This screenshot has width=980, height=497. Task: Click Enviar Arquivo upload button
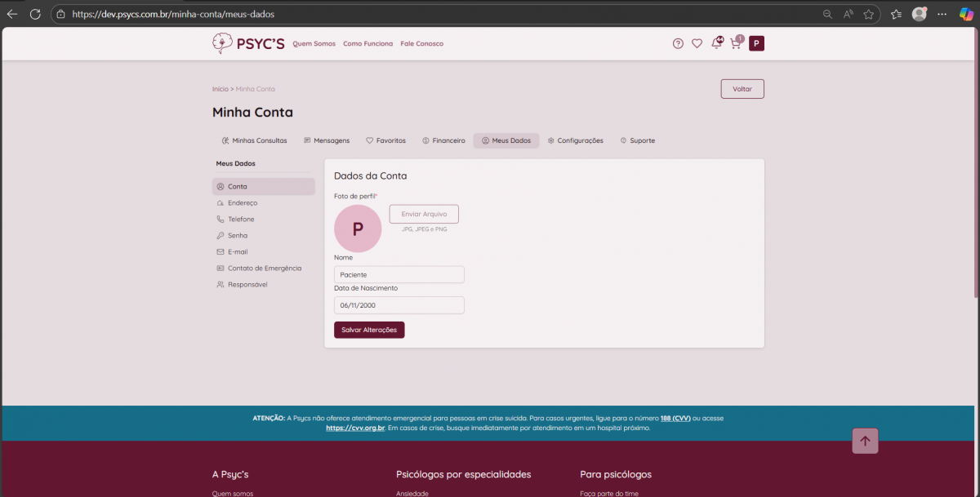click(x=424, y=214)
